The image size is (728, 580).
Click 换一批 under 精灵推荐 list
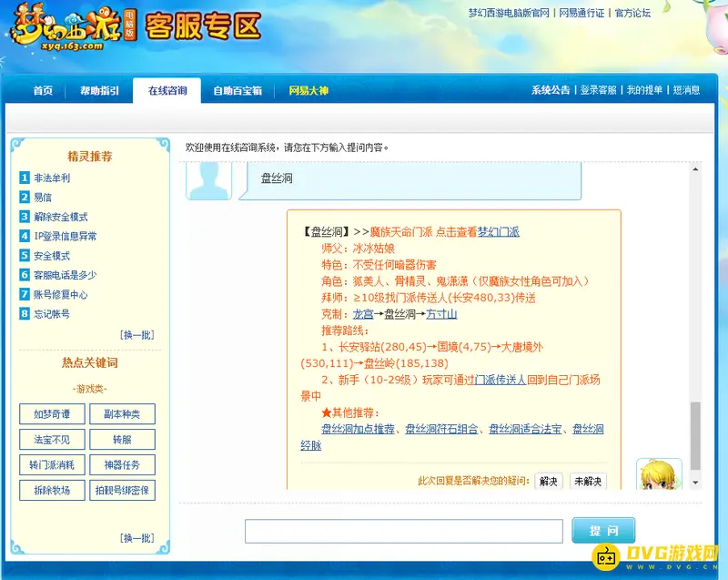[137, 335]
